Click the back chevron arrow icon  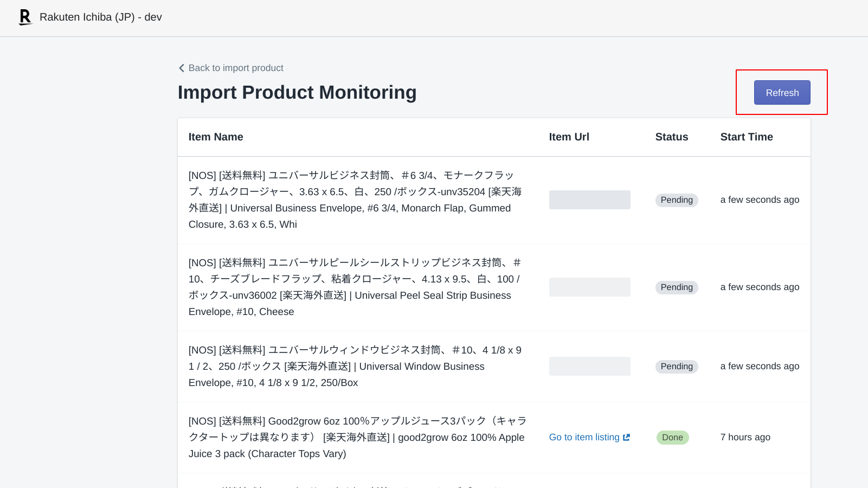[182, 68]
